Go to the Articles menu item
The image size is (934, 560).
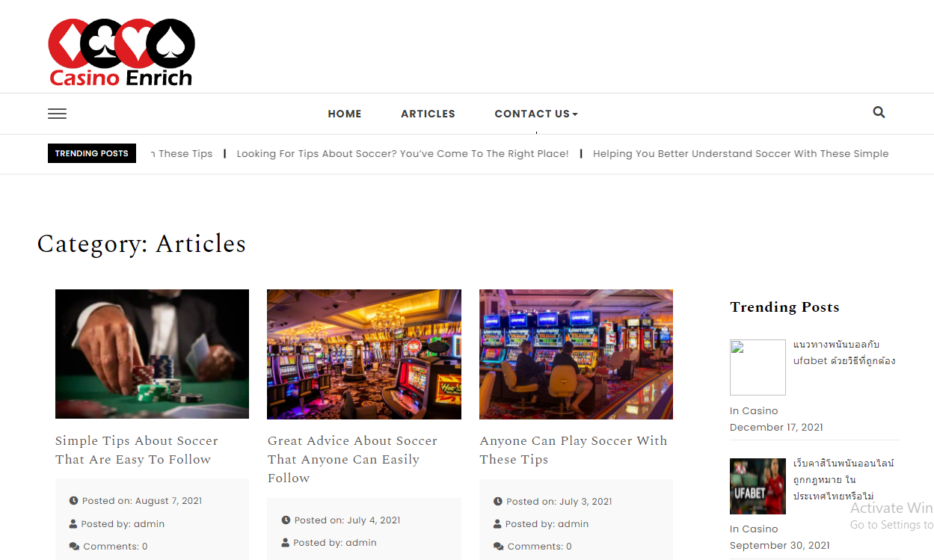point(428,114)
